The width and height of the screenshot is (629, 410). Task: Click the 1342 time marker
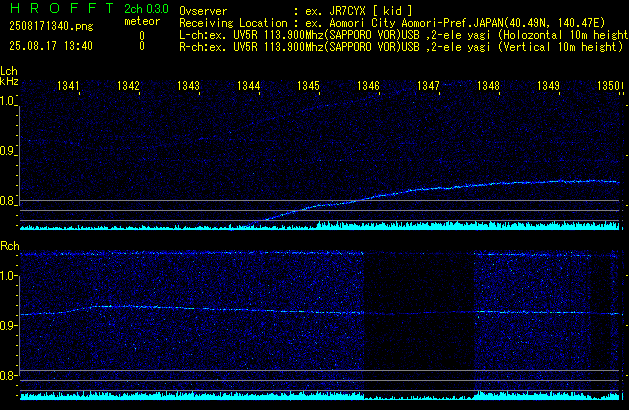128,85
